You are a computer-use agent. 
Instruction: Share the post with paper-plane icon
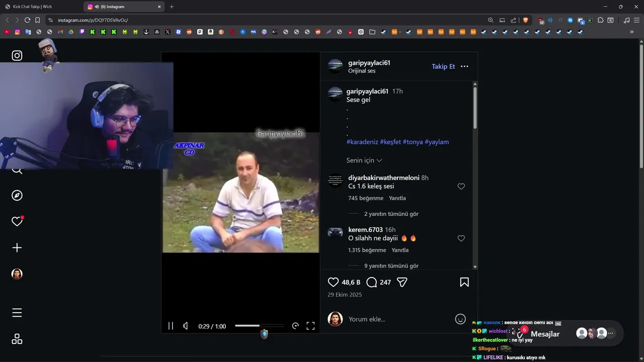(402, 282)
